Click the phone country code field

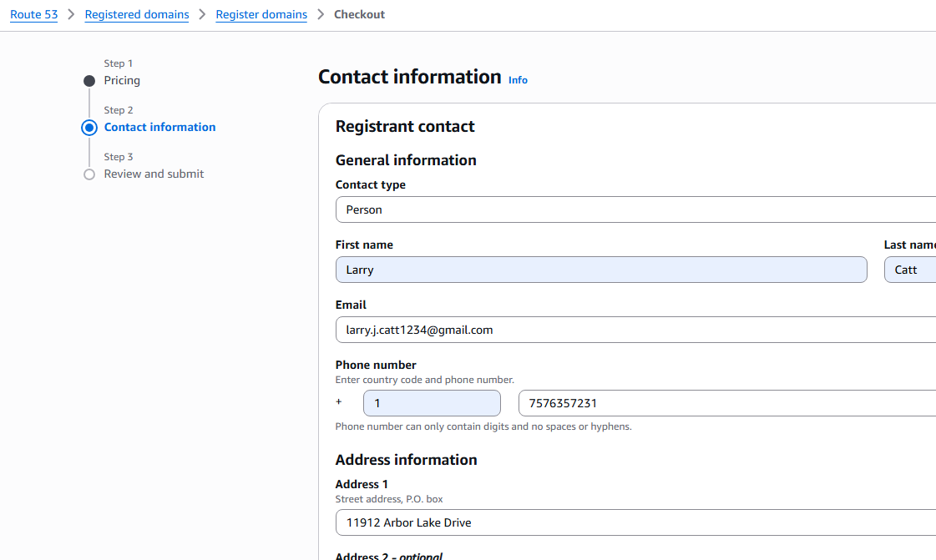432,403
